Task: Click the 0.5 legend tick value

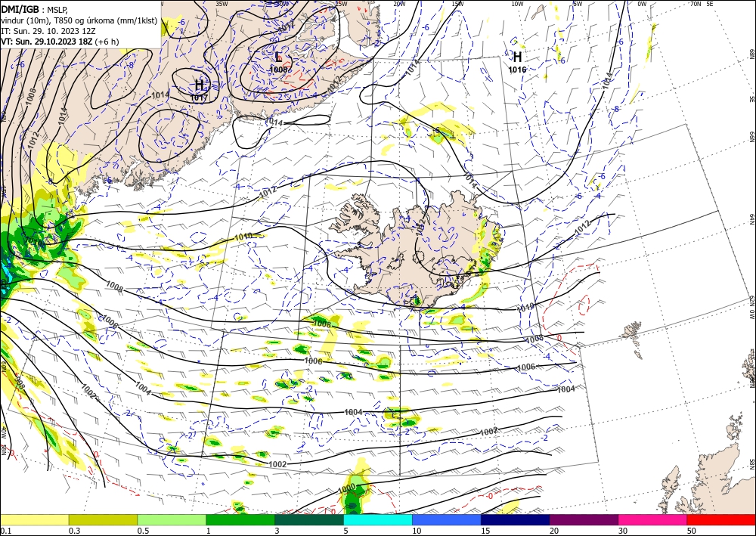Action: pyautogui.click(x=142, y=531)
